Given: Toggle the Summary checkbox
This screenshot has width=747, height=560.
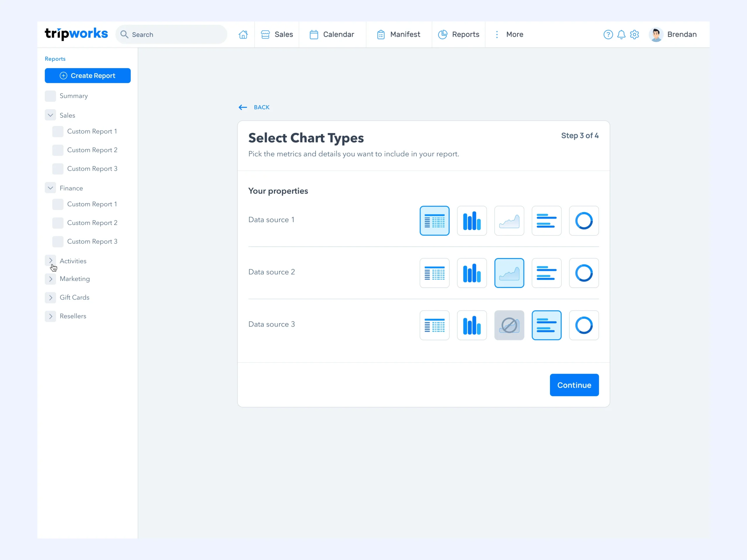Looking at the screenshot, I should click(x=50, y=96).
